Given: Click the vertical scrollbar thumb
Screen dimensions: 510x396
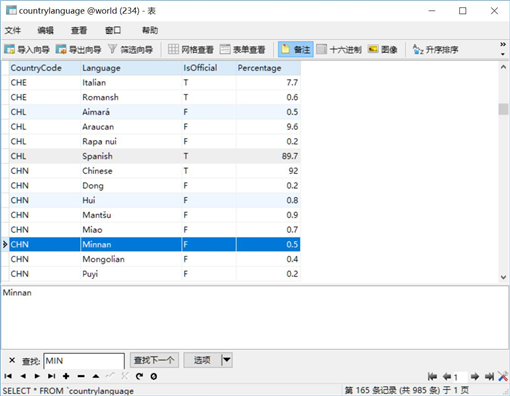Looking at the screenshot, I should pos(503,109).
